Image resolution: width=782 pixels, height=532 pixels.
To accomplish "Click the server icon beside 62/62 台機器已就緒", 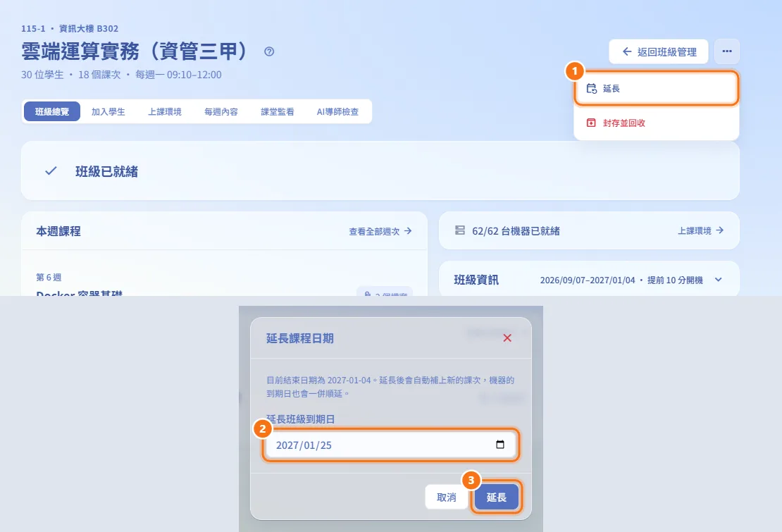I will [x=460, y=230].
